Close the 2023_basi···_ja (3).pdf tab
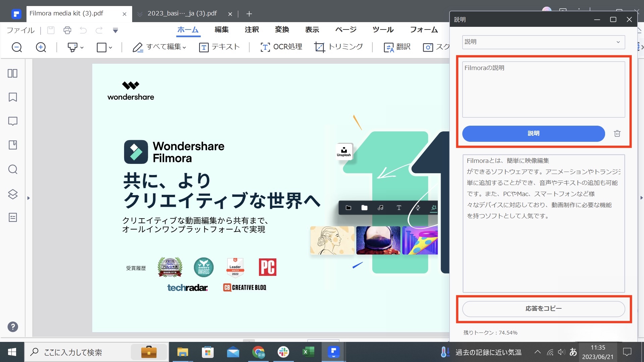Viewport: 644px width, 362px height. tap(230, 14)
